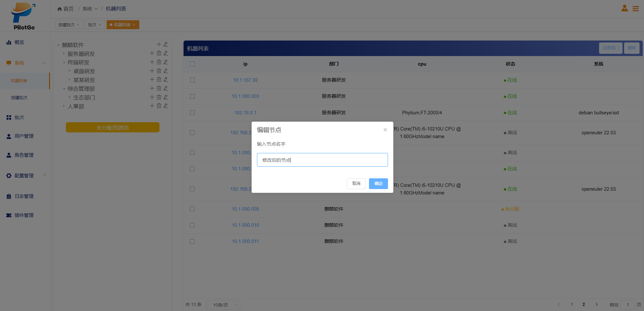Toggle the select-all checkbox in table header
This screenshot has width=644, height=311.
click(x=192, y=64)
